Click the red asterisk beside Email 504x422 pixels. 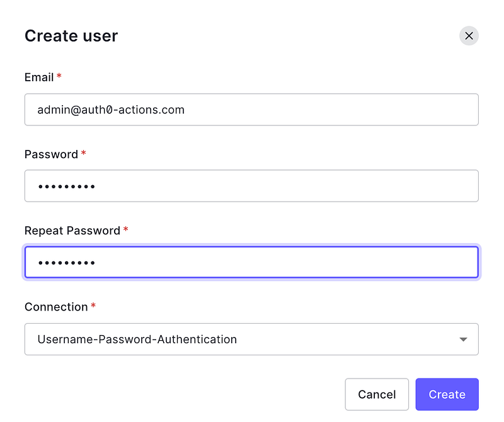59,76
